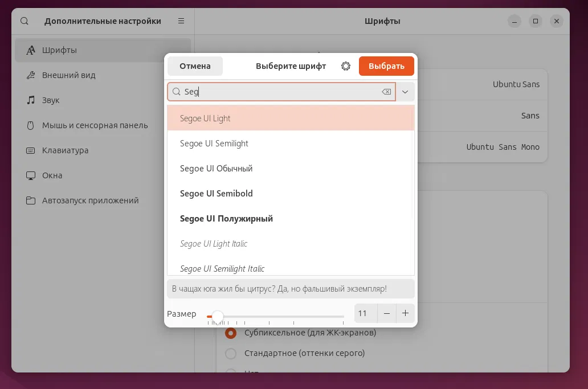Click the magnifier icon inside font search field
Viewport: 588px width, 389px height.
coord(176,92)
